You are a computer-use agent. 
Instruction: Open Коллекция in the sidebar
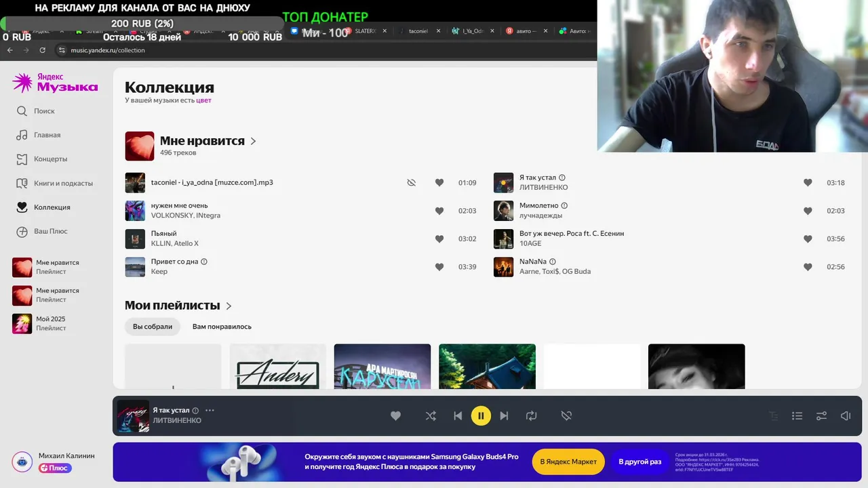[43, 207]
